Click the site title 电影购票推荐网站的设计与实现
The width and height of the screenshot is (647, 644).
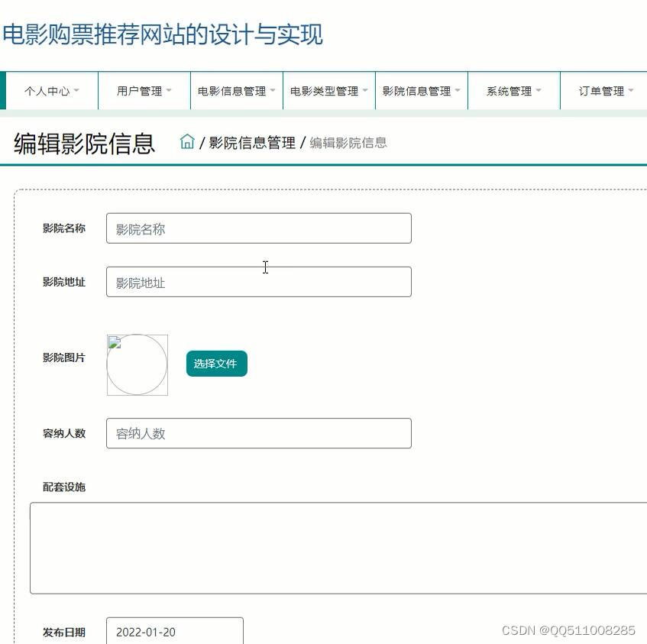pos(162,34)
